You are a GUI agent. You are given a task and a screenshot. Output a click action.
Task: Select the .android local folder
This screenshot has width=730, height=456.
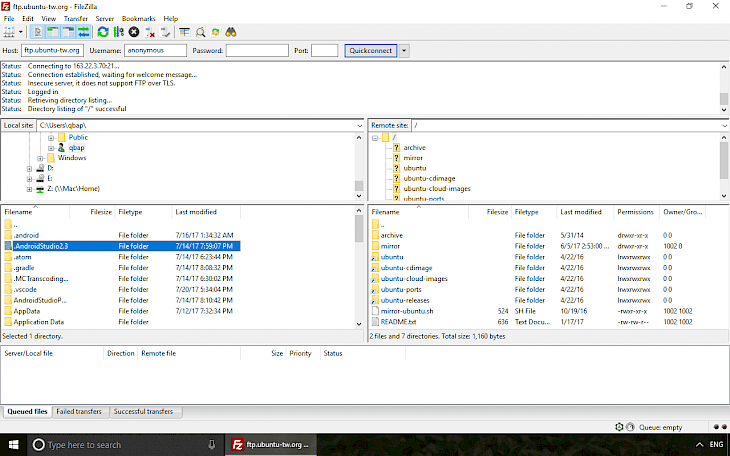click(x=122, y=235)
